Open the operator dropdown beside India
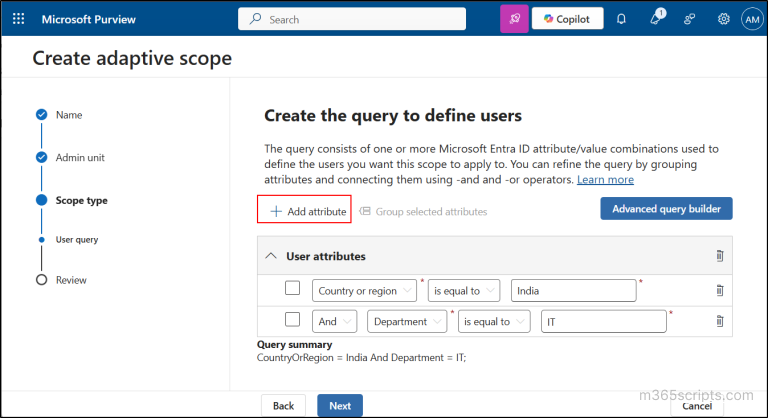The height and width of the screenshot is (418, 768). 464,291
